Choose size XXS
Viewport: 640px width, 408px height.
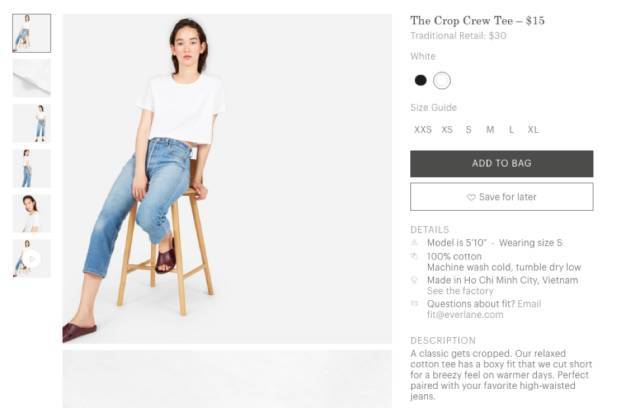pyautogui.click(x=422, y=130)
